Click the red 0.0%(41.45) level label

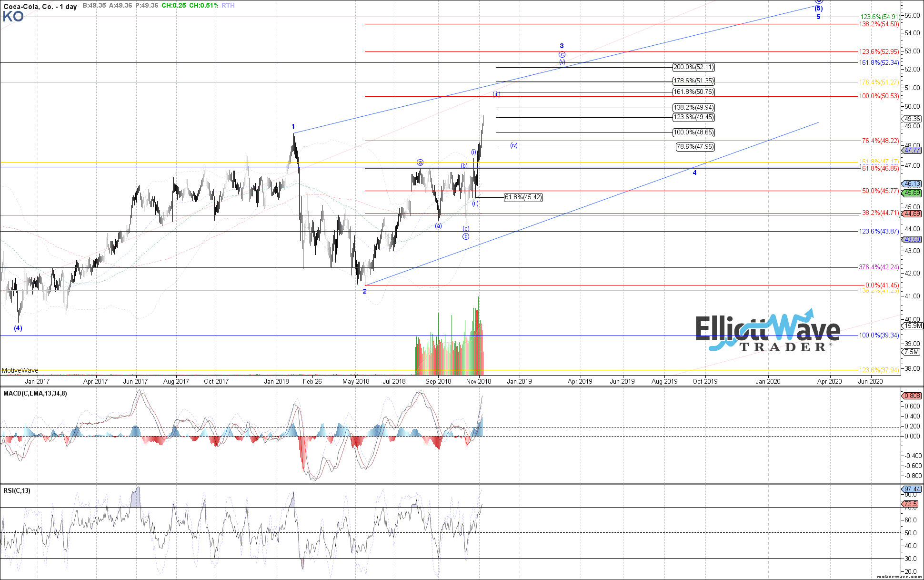tap(882, 285)
